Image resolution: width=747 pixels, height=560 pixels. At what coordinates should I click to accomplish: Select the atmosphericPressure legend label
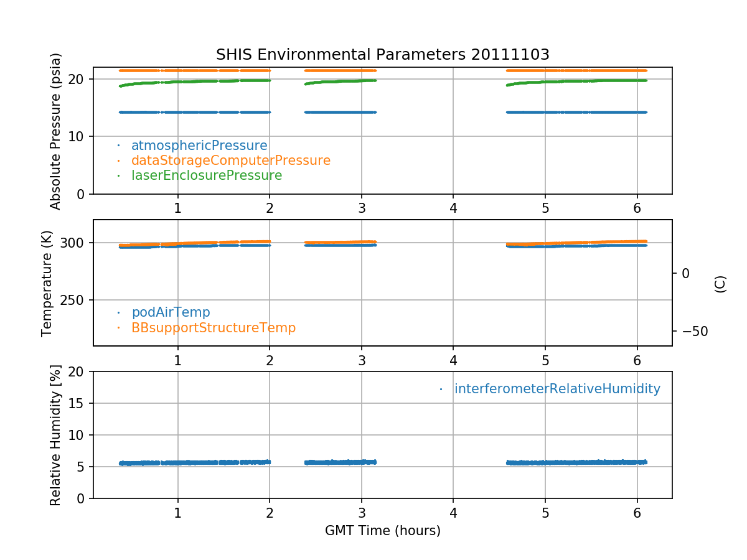pos(199,146)
